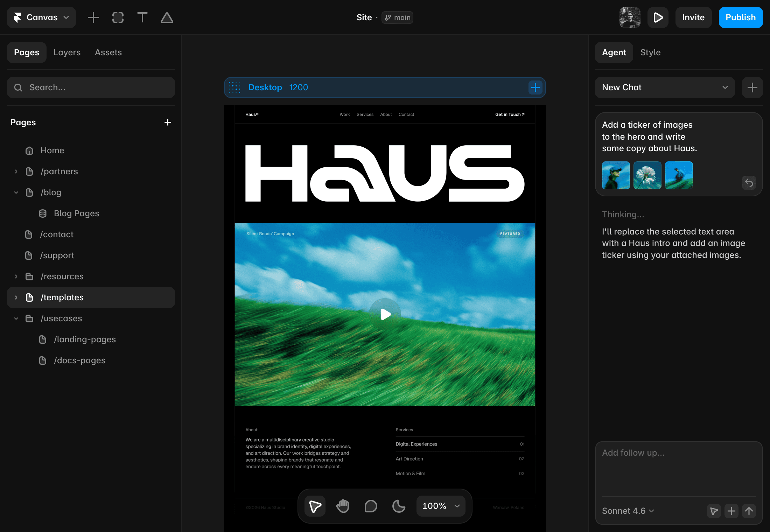Image resolution: width=770 pixels, height=532 pixels.
Task: Add a new page with Pages plus
Action: coord(168,122)
